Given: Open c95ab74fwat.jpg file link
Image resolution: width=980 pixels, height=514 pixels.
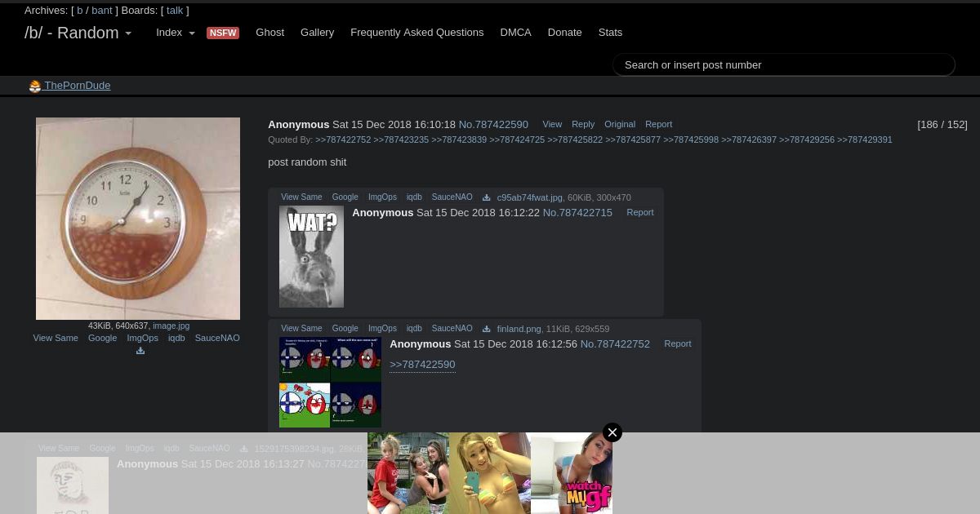Looking at the screenshot, I should pyautogui.click(x=529, y=197).
